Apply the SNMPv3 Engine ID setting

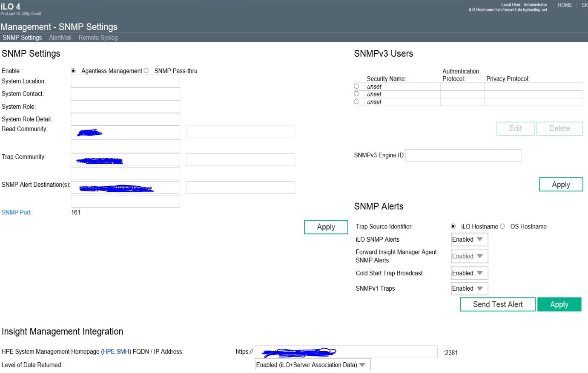[561, 185]
